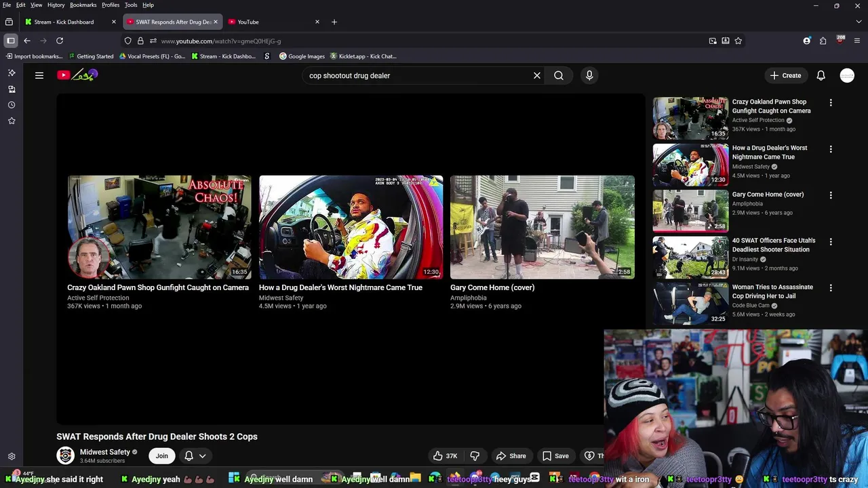The width and height of the screenshot is (868, 488).
Task: Open the AI sparkle sidebar panel
Action: click(x=12, y=73)
